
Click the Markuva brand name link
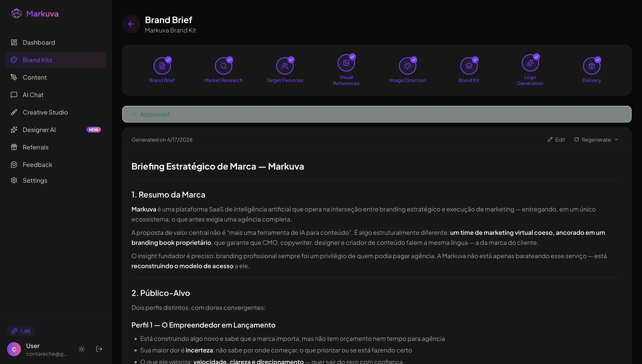point(42,14)
